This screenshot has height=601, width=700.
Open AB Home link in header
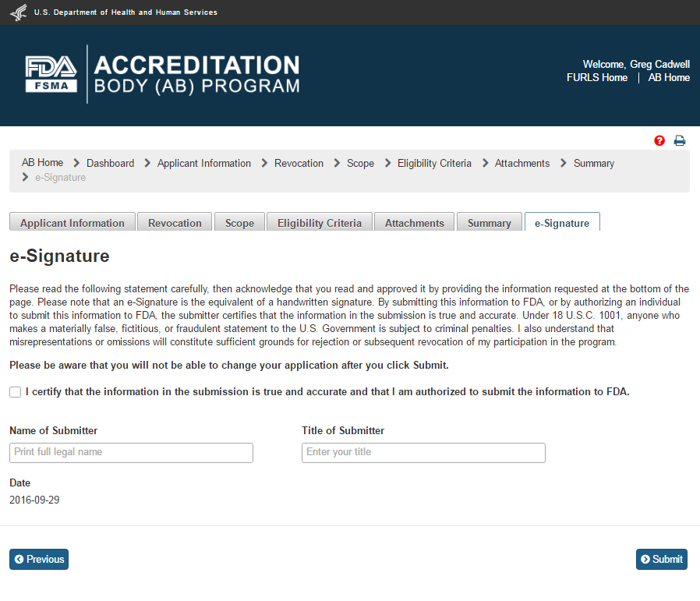(x=669, y=78)
